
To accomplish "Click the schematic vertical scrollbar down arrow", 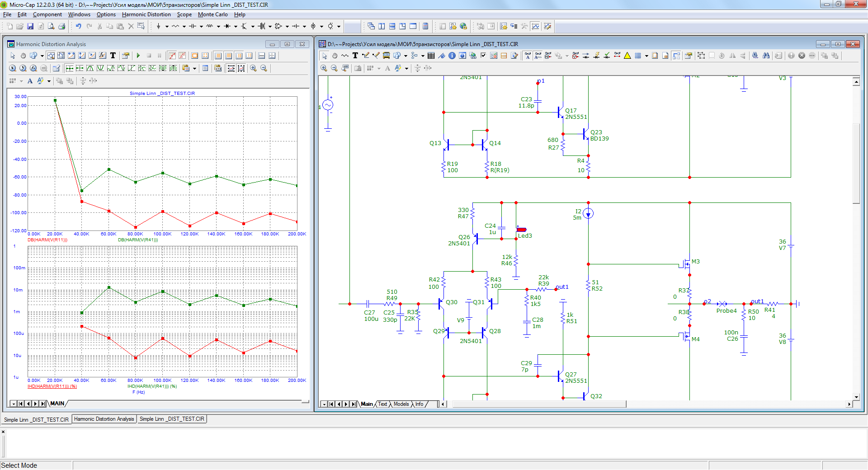I will click(x=856, y=397).
